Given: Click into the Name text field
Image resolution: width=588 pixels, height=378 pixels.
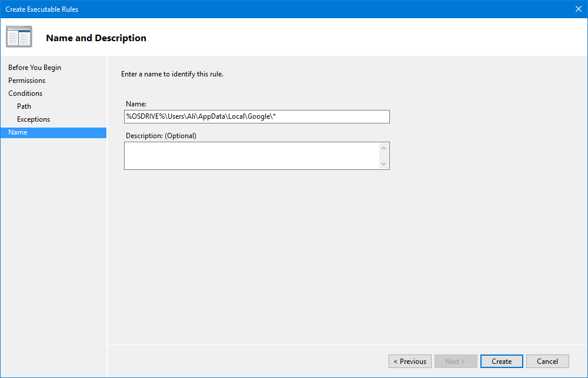Looking at the screenshot, I should pos(256,116).
